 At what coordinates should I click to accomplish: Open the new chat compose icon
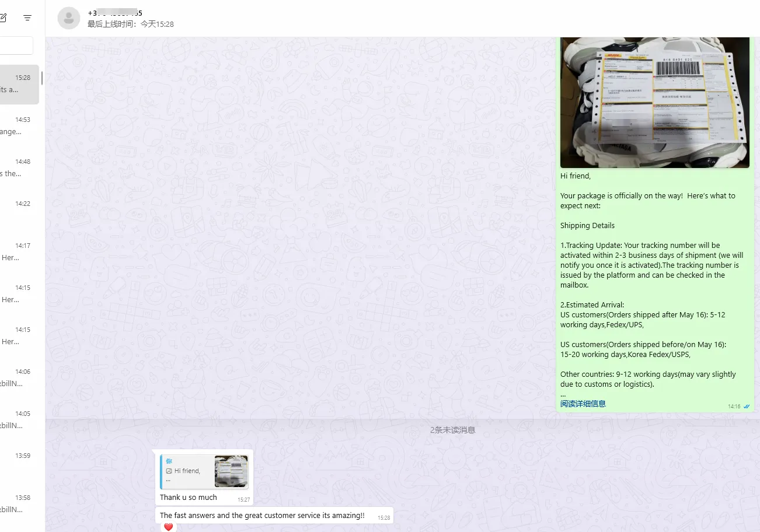[x=2, y=18]
